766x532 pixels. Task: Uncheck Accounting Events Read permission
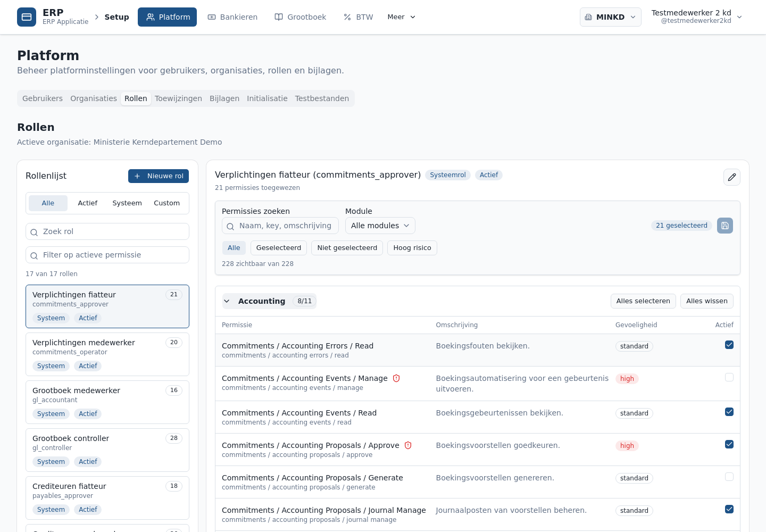tap(729, 412)
